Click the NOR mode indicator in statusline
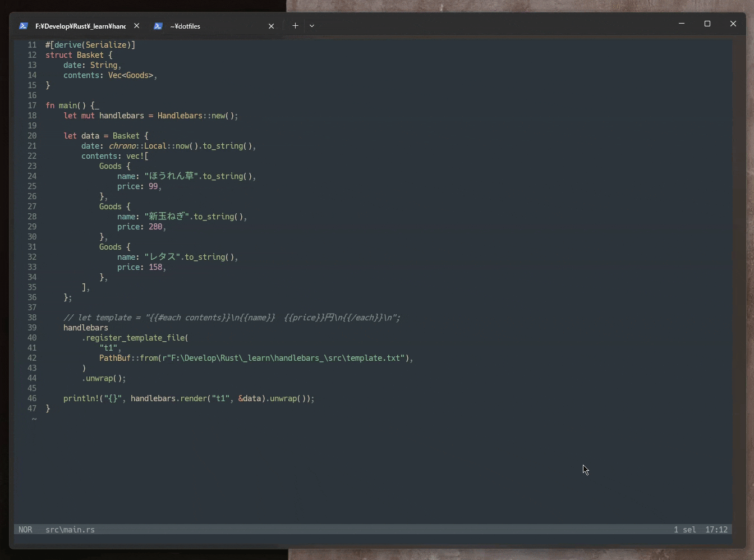This screenshot has height=560, width=754. point(26,530)
